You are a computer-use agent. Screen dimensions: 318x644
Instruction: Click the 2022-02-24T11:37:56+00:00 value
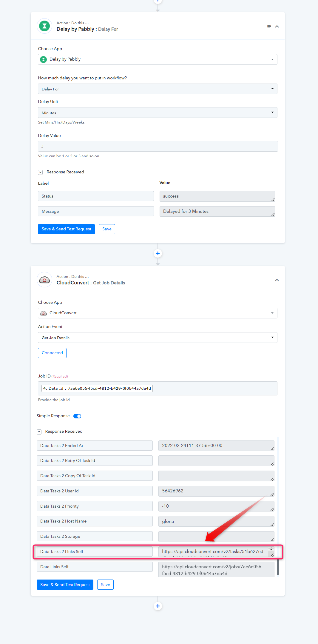(216, 446)
